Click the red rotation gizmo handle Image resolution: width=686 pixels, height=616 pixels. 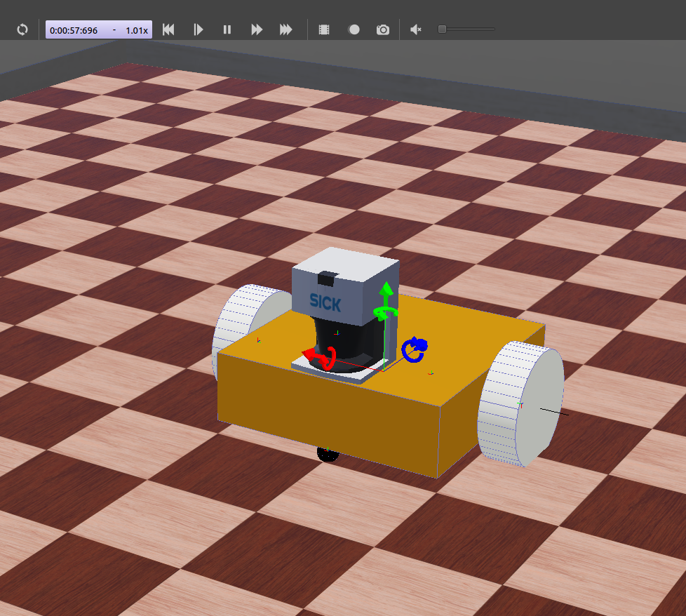320,356
